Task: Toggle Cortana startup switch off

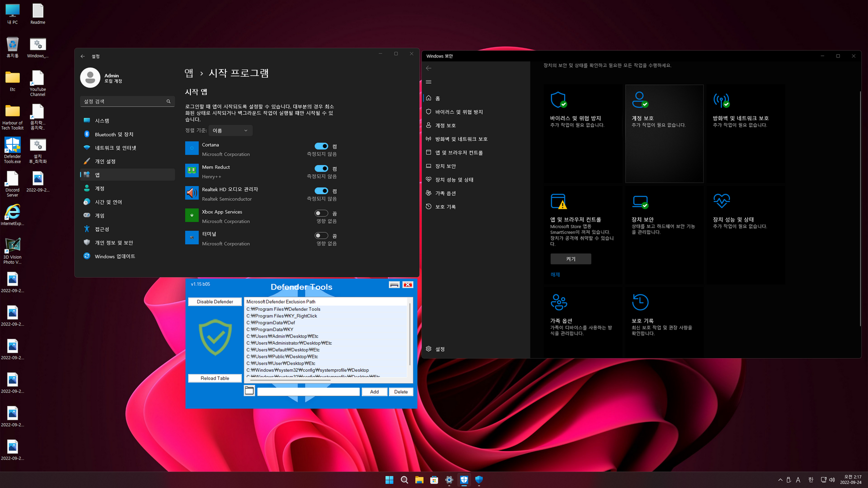Action: (321, 146)
